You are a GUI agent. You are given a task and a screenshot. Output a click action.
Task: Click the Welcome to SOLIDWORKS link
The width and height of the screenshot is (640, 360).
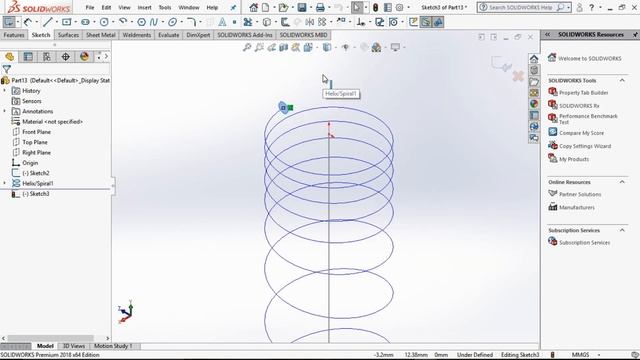[x=589, y=58]
